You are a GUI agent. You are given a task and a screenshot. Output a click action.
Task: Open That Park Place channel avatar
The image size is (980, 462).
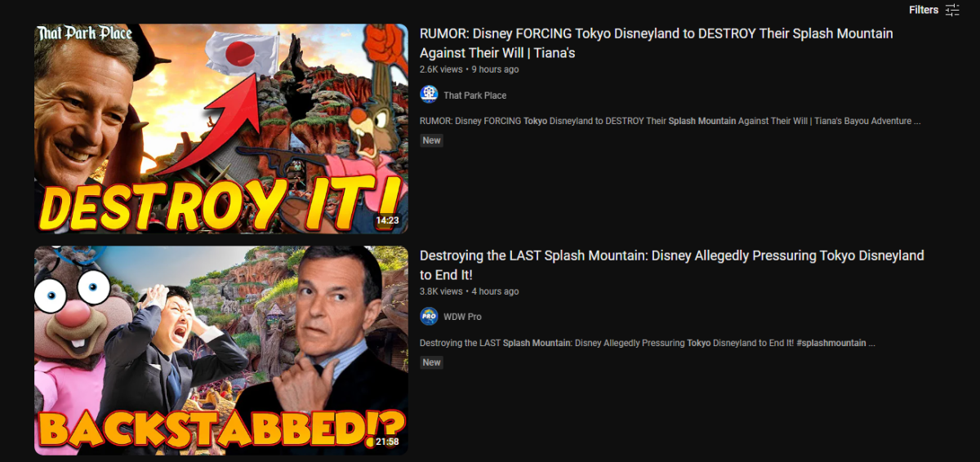coord(429,95)
